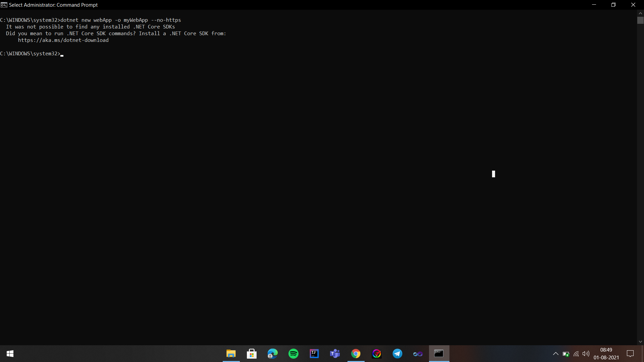Launch the Microsoft Store app
The width and height of the screenshot is (644, 362).
pos(252,354)
